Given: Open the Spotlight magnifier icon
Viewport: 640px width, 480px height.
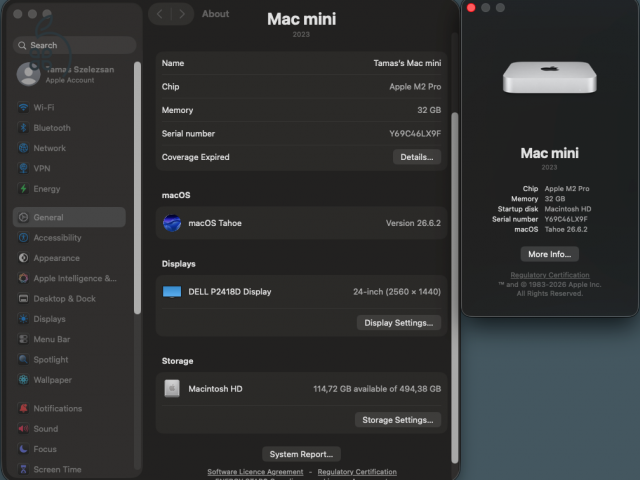Looking at the screenshot, I should pos(23,360).
